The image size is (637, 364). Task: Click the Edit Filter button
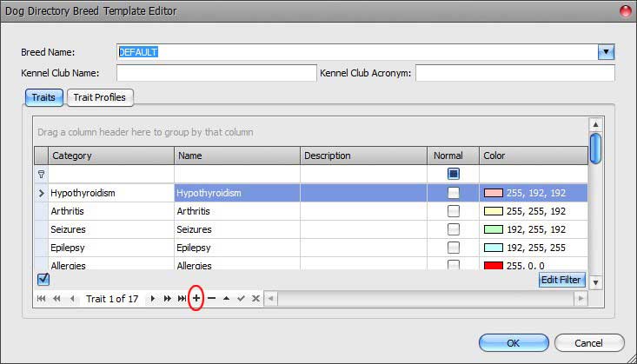(561, 280)
